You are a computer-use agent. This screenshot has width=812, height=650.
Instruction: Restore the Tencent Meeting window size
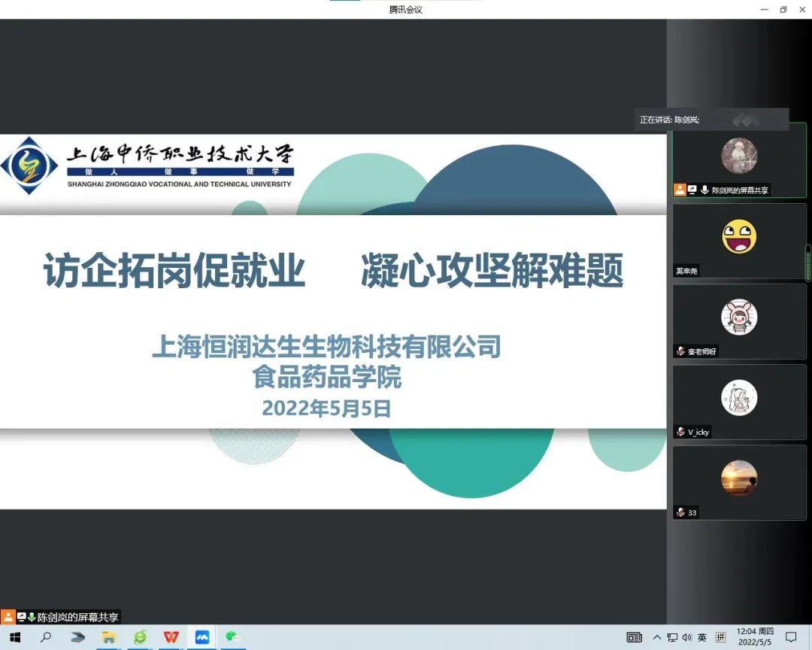pos(783,9)
